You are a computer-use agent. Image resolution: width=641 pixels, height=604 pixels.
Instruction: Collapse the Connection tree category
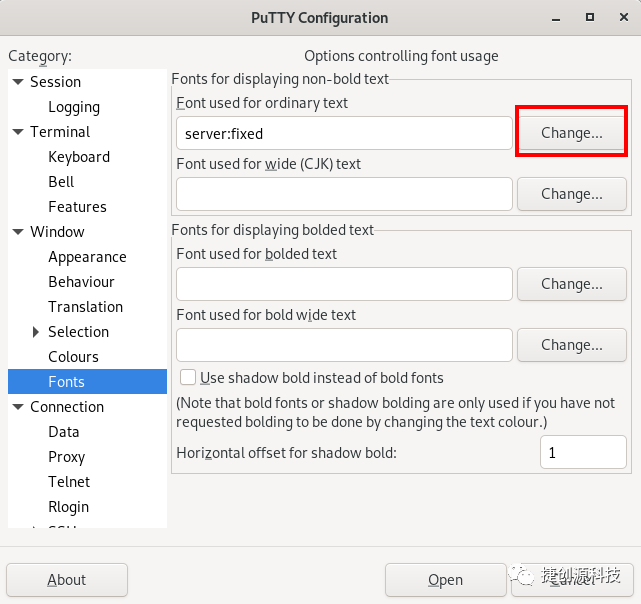tap(18, 406)
